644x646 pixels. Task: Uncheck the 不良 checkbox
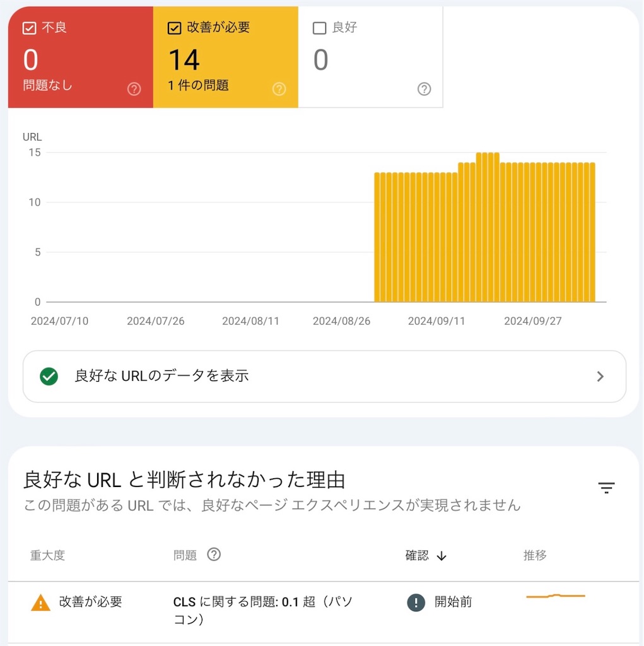click(x=29, y=28)
